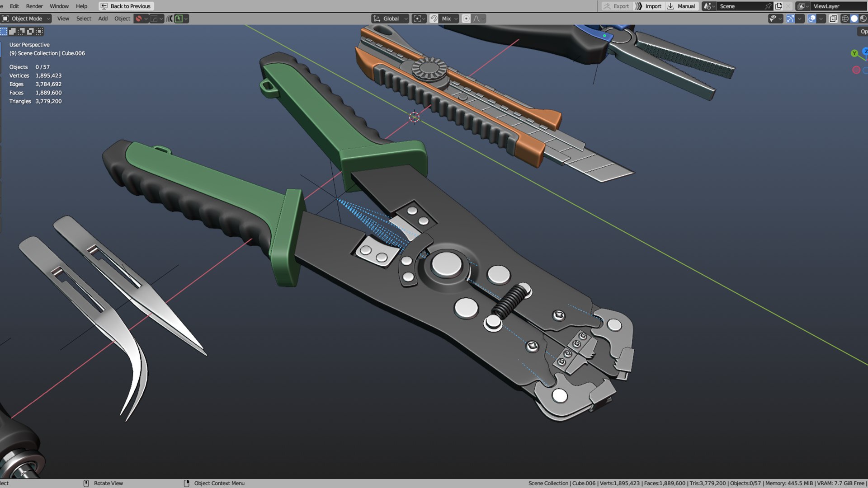
Task: Open the viewport View menu
Action: (x=63, y=19)
